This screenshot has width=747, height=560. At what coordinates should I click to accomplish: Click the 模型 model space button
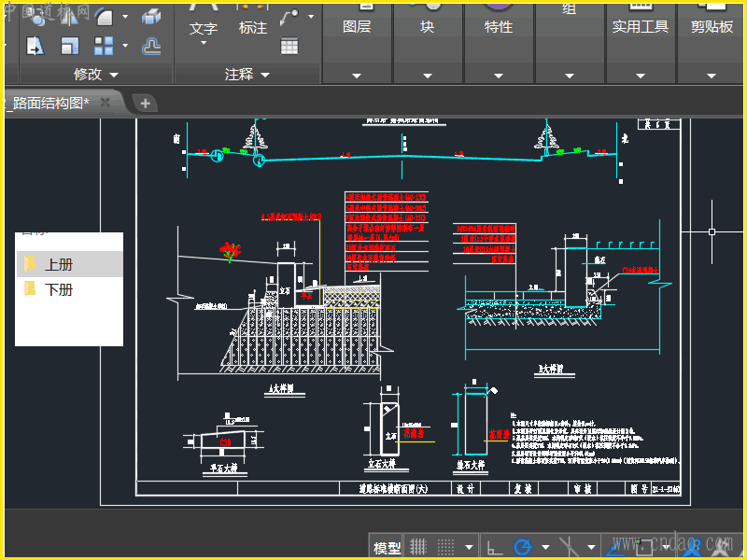click(x=387, y=547)
